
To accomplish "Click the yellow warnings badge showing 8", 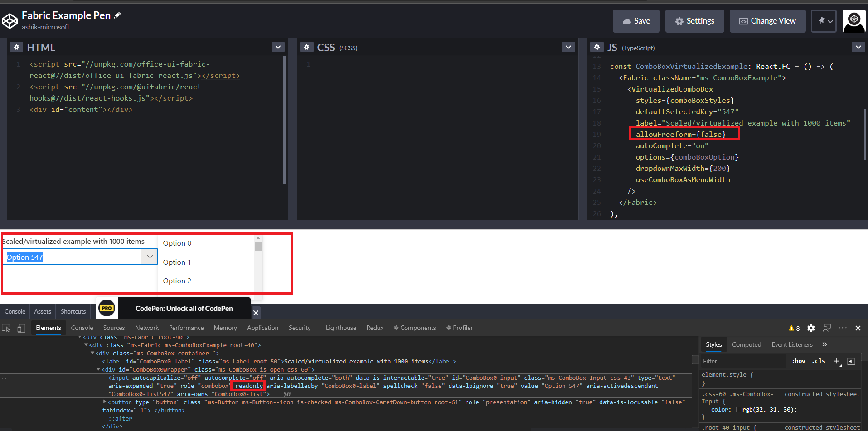I will 794,328.
